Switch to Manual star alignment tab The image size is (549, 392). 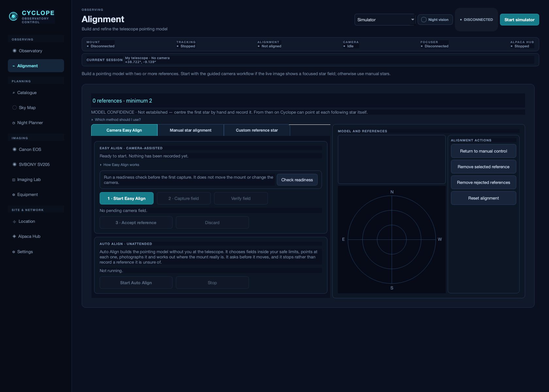191,130
